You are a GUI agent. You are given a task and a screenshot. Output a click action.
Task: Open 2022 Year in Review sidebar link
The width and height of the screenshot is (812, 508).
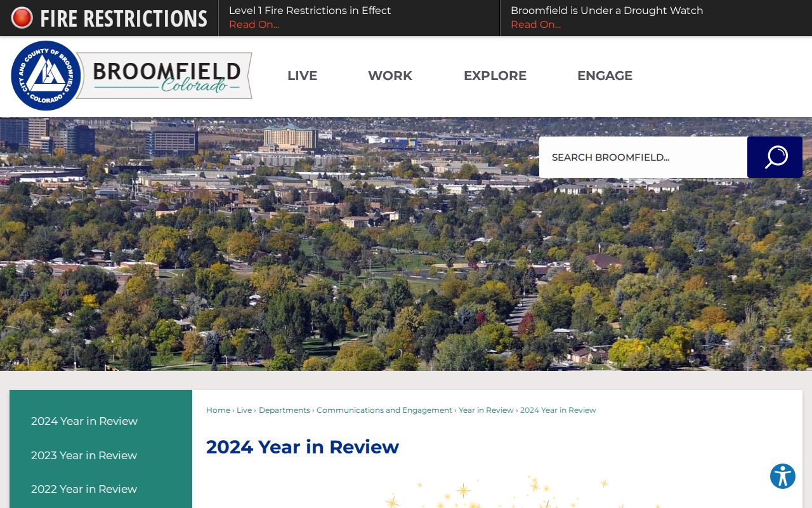(x=84, y=489)
